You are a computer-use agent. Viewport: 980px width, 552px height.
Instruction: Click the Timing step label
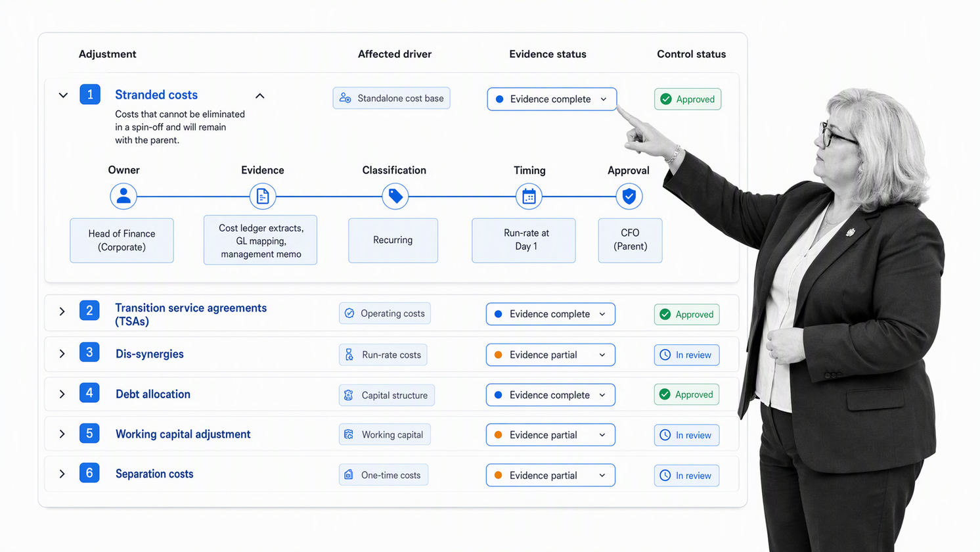[529, 170]
